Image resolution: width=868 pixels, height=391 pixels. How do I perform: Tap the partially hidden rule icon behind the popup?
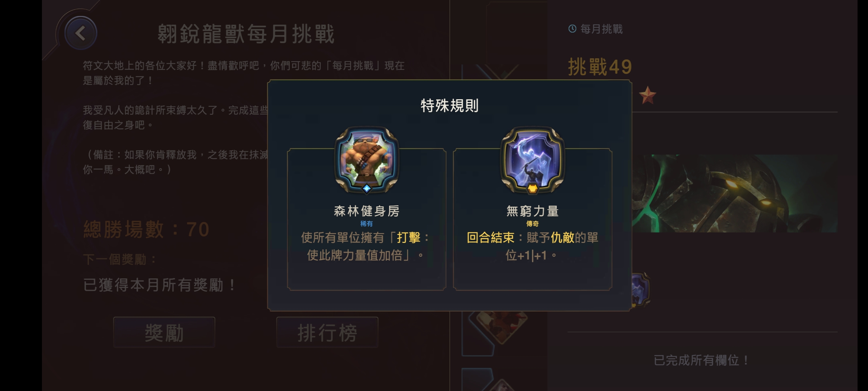641,290
